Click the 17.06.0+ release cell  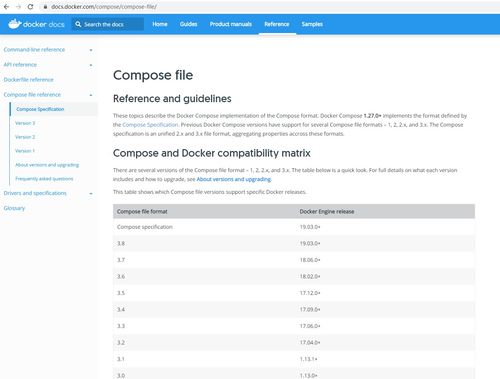[x=310, y=326]
